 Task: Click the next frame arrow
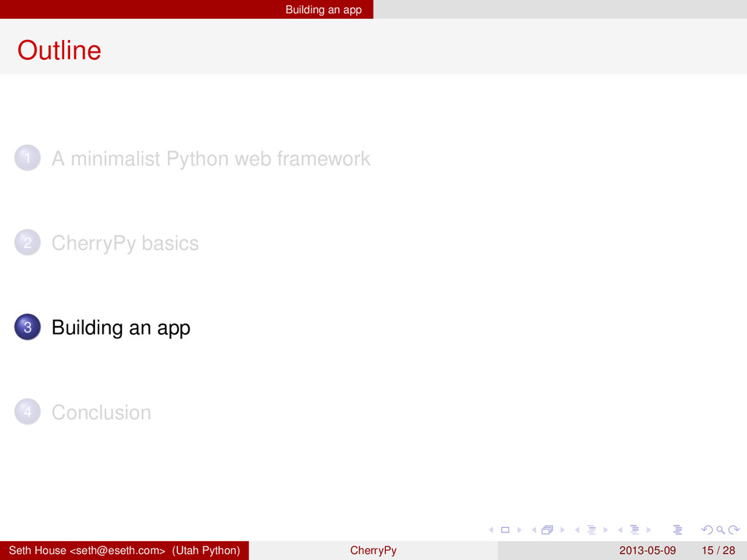click(x=562, y=530)
